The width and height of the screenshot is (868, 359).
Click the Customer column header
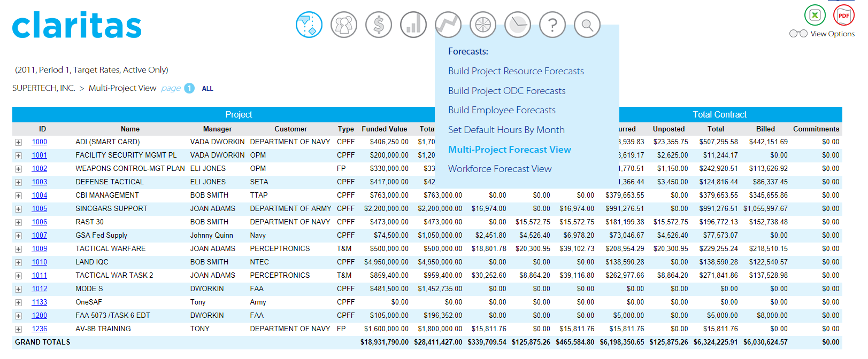(290, 129)
